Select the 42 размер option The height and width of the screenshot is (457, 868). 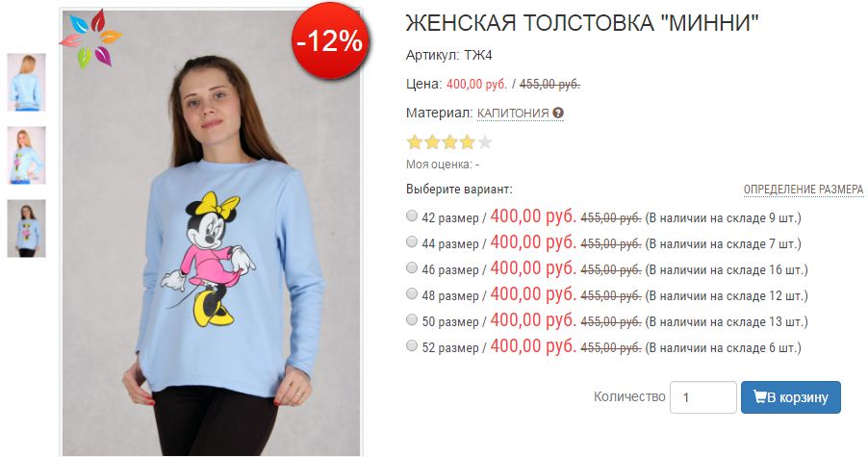tap(411, 216)
